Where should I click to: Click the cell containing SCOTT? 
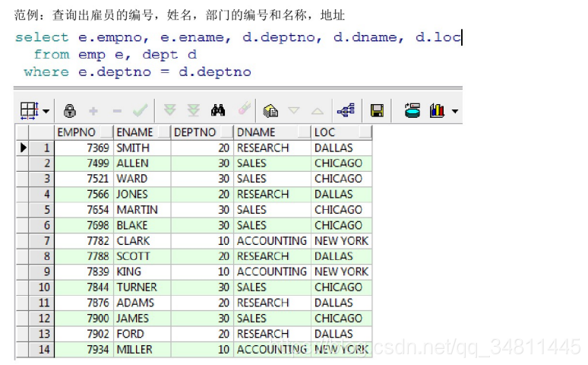point(143,256)
